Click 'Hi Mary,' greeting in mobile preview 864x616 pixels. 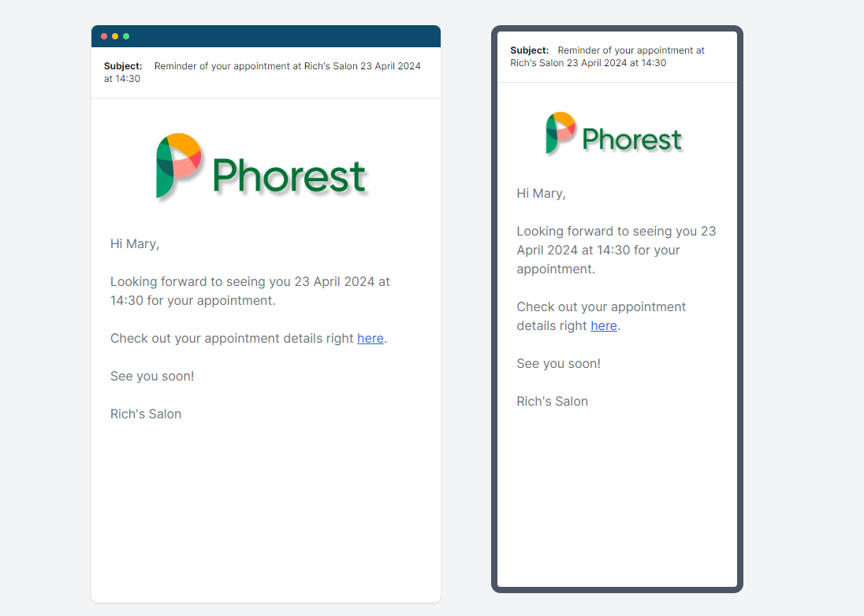[x=541, y=194]
